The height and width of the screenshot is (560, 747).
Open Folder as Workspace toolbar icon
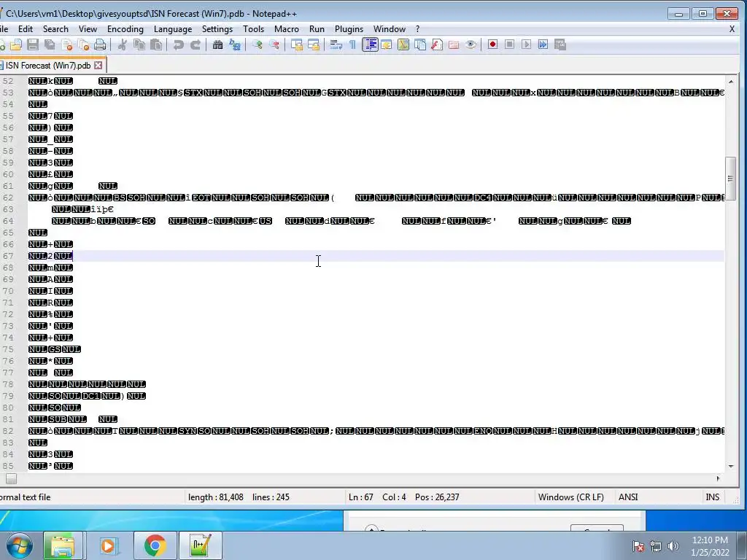tap(454, 44)
